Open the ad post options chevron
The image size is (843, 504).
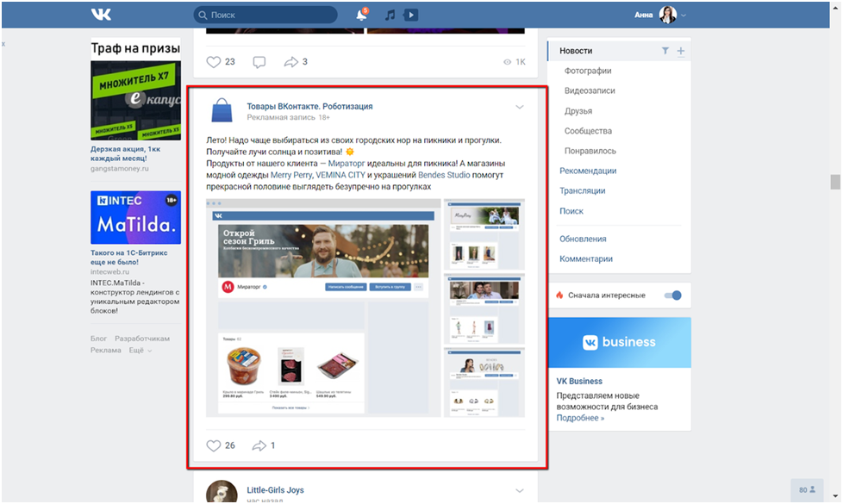click(x=520, y=107)
